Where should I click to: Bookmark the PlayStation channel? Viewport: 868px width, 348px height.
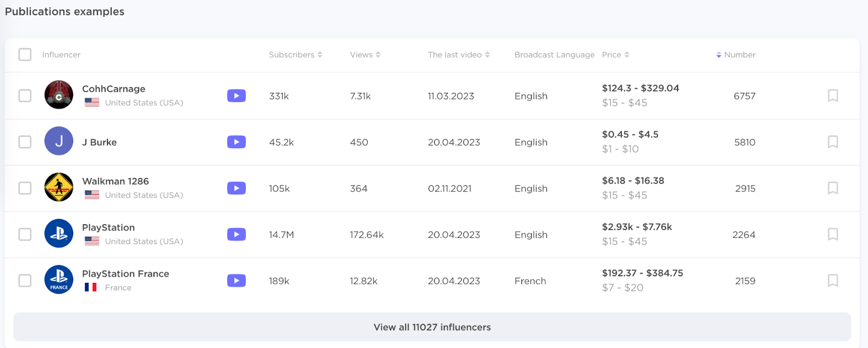833,235
